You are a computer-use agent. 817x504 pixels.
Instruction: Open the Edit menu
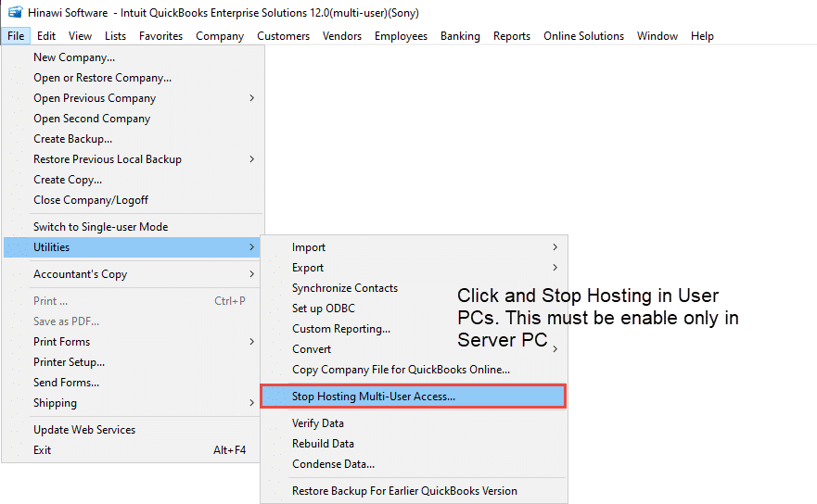point(46,36)
